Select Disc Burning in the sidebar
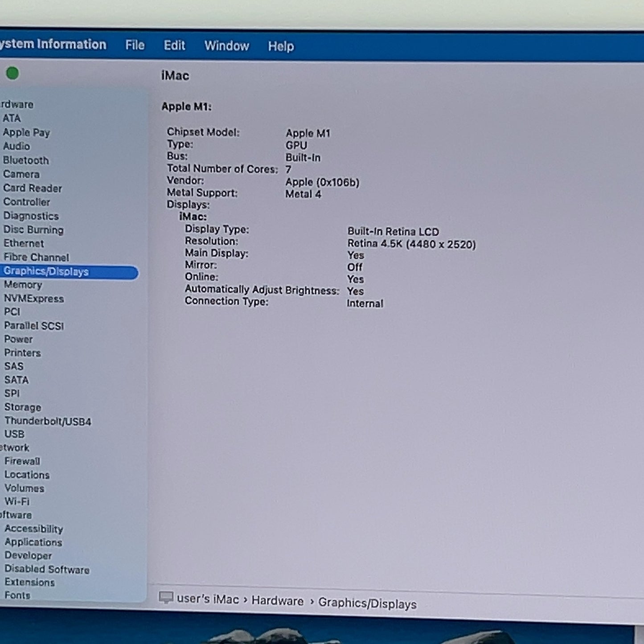Image resolution: width=644 pixels, height=644 pixels. tap(33, 230)
